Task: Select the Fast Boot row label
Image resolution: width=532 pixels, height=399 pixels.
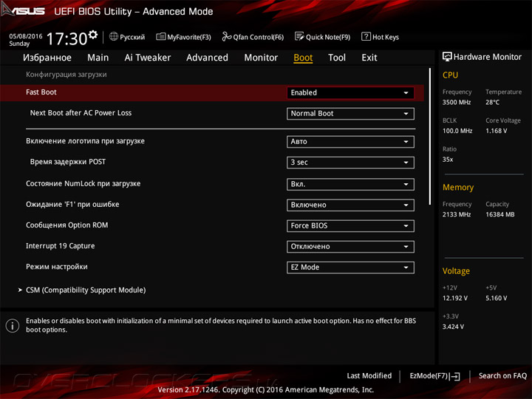Action: click(41, 92)
